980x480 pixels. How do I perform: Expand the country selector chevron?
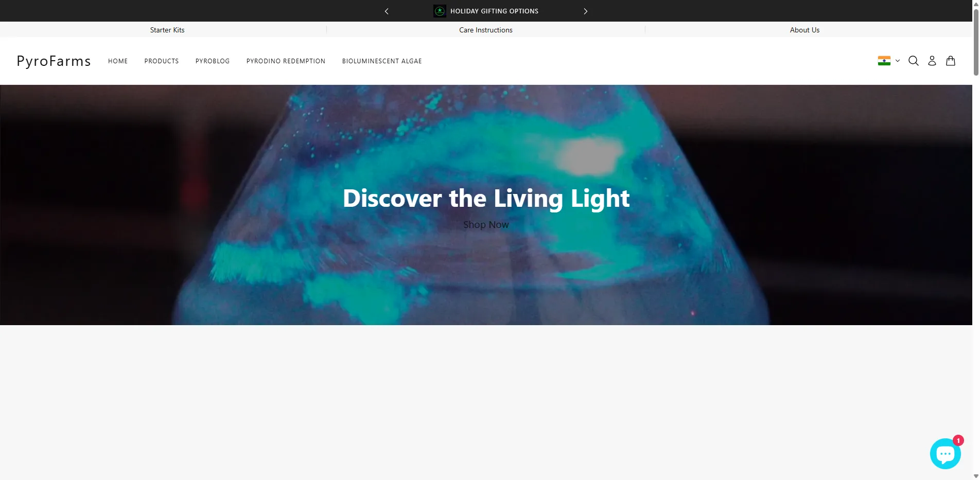tap(898, 61)
